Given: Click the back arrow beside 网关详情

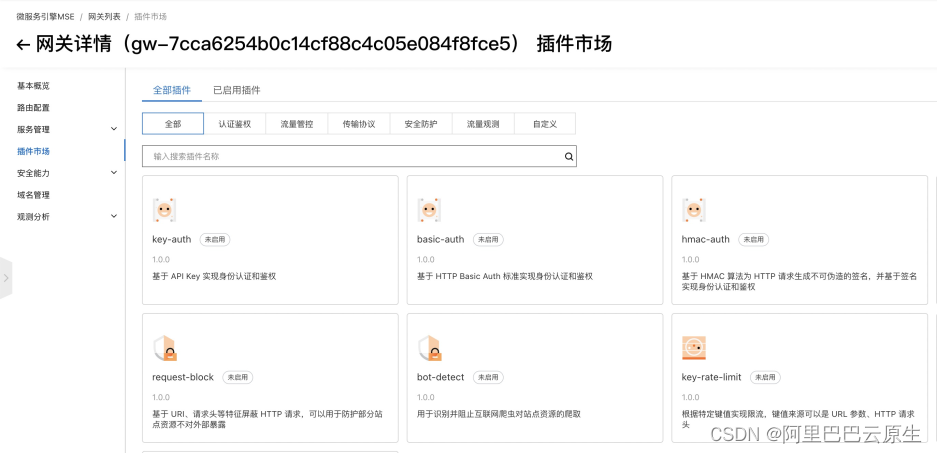Looking at the screenshot, I should (23, 45).
